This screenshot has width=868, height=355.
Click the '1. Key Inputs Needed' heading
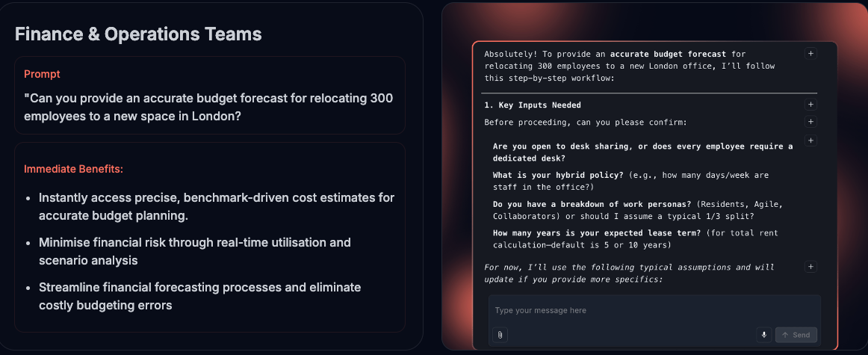click(x=533, y=105)
